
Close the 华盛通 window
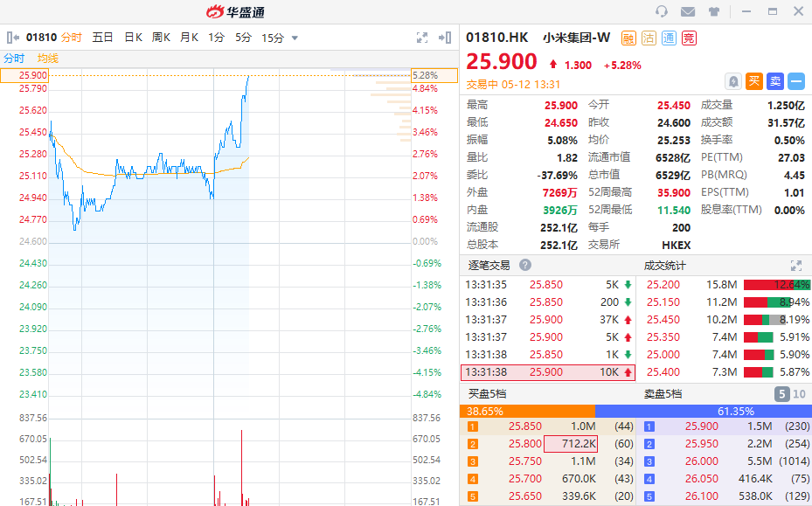point(799,11)
